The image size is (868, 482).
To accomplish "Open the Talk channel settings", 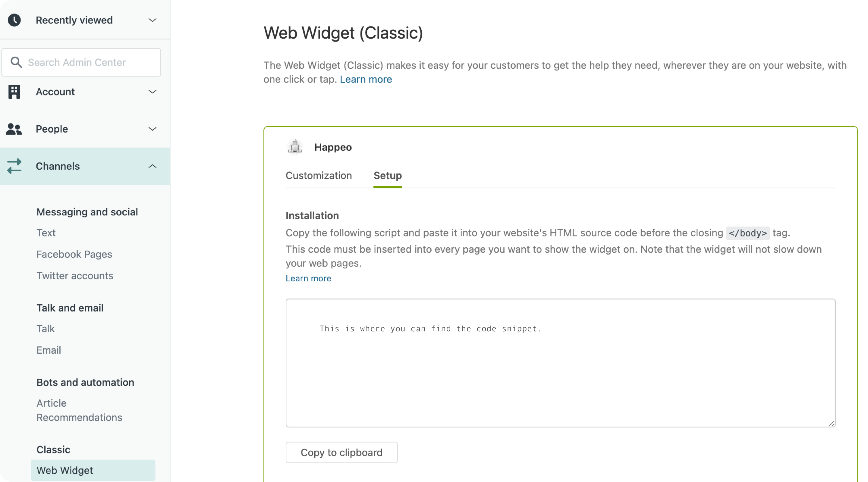I will coord(46,329).
